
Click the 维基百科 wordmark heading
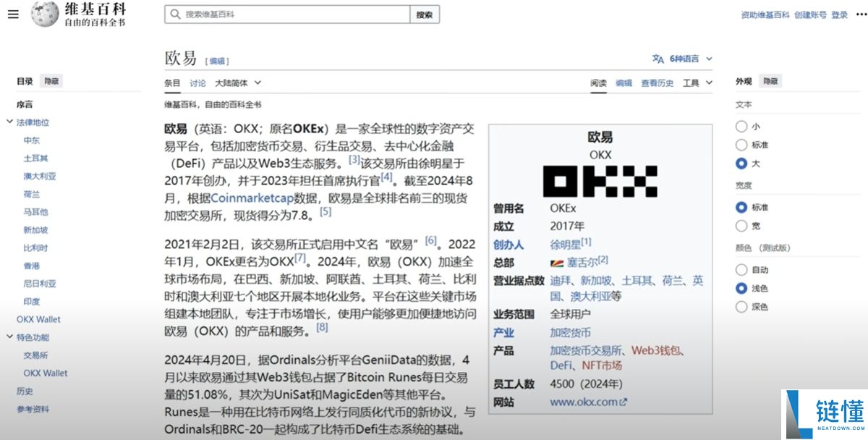click(x=95, y=9)
